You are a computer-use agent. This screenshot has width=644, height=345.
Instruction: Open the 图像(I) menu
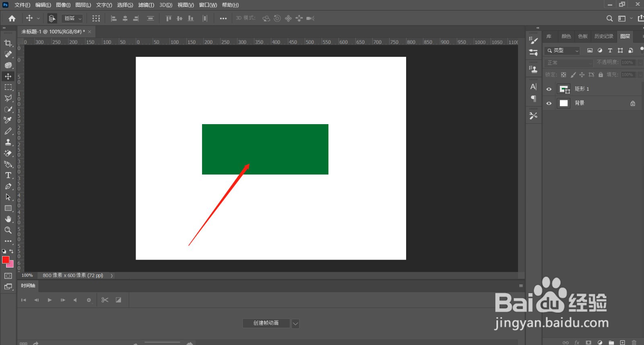[63, 5]
